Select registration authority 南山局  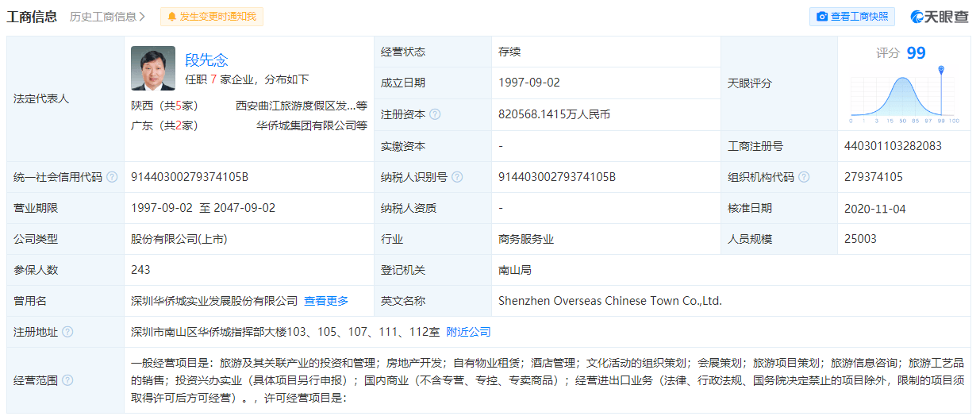coord(515,270)
